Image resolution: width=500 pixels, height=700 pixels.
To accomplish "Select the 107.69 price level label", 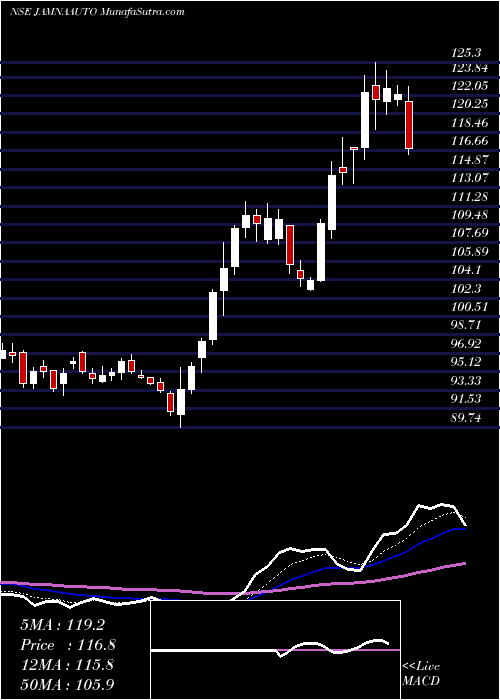I will (x=470, y=233).
